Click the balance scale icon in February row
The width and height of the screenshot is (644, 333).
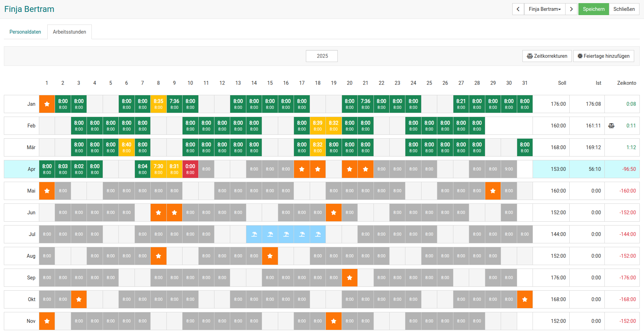[x=611, y=126]
